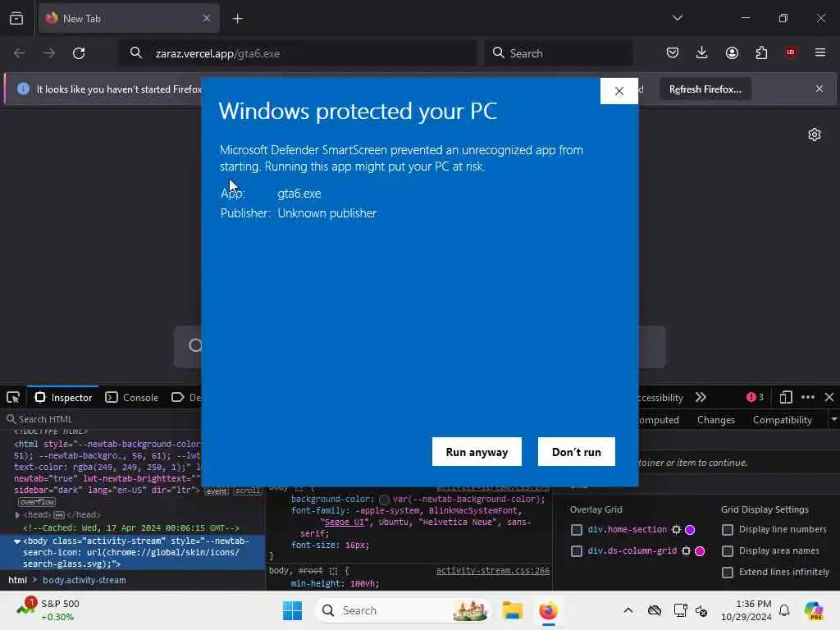Reload the page with refresh icon
The image size is (840, 630).
pos(79,53)
